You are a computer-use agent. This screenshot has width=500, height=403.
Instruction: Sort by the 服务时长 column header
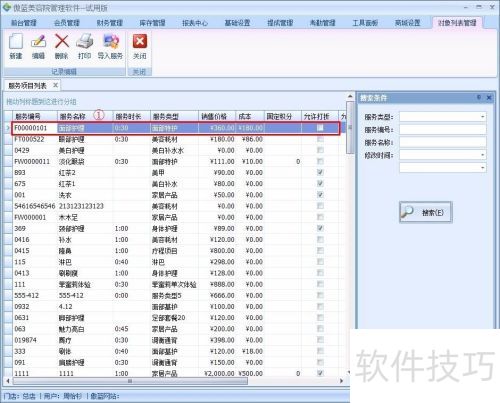(x=132, y=116)
